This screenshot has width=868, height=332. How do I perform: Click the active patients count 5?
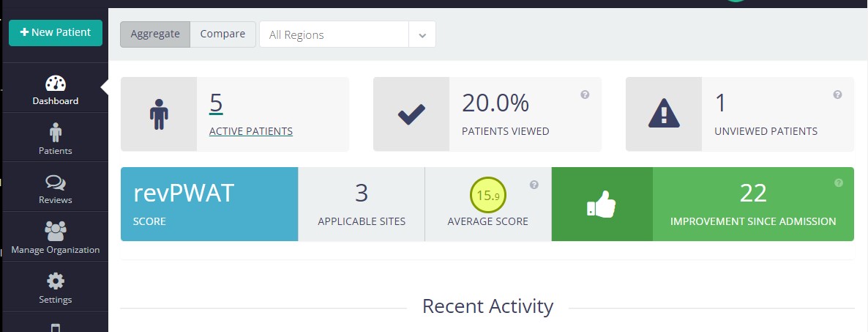[x=216, y=103]
